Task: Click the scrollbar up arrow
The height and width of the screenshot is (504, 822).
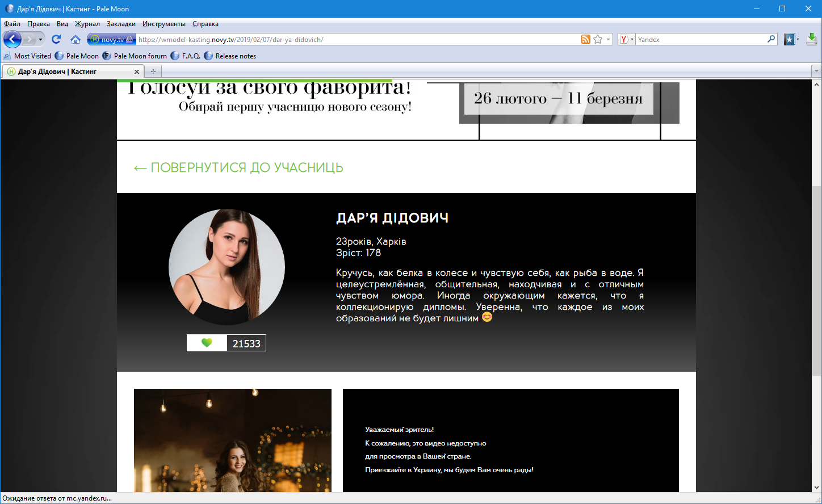Action: click(817, 85)
